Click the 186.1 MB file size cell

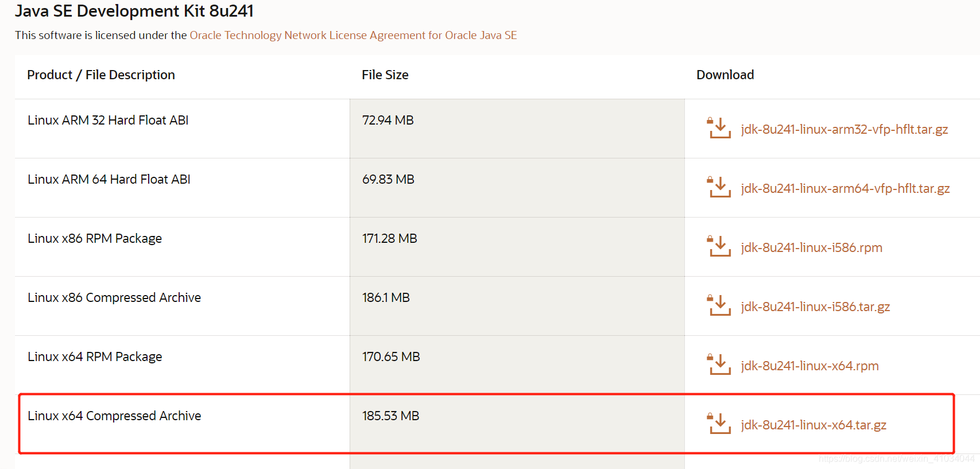[517, 306]
